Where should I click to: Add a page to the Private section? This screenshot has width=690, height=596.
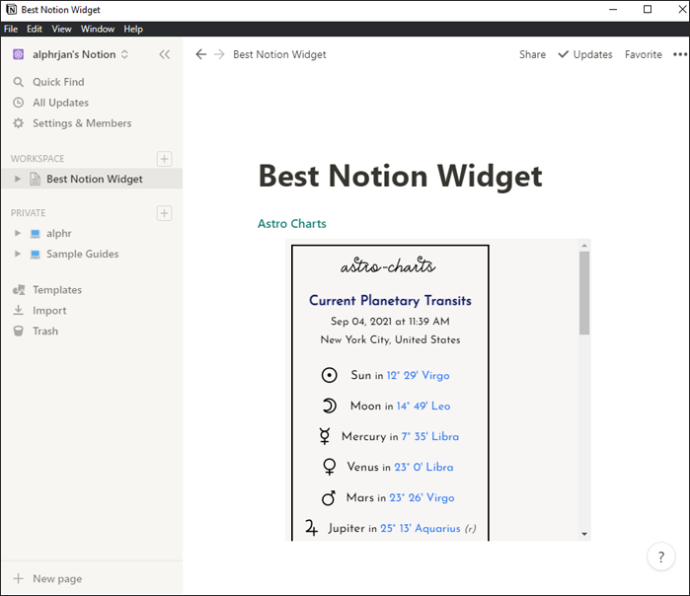[x=164, y=213]
